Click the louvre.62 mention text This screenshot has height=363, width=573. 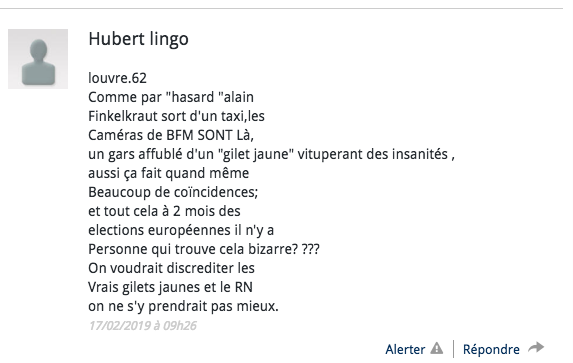(117, 78)
